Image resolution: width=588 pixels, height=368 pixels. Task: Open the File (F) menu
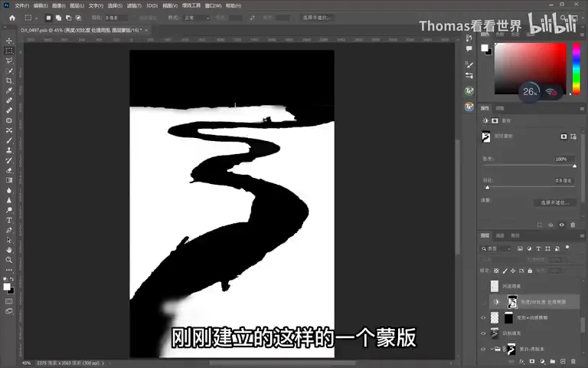(21, 5)
